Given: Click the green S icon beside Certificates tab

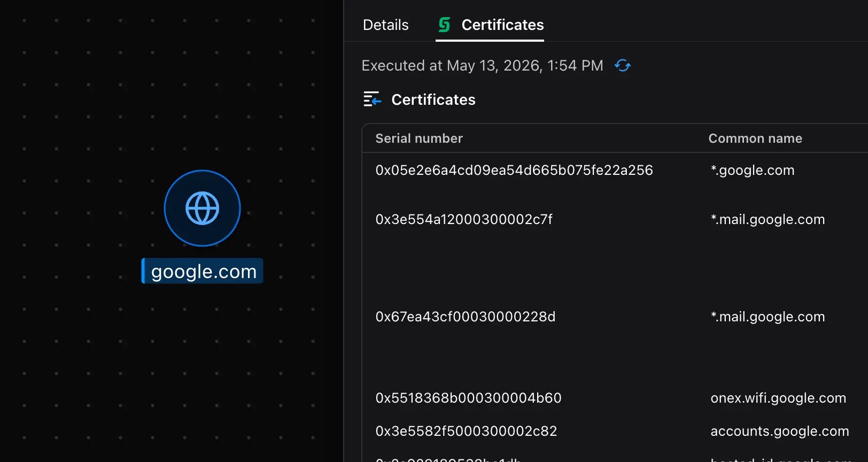Looking at the screenshot, I should tap(444, 25).
